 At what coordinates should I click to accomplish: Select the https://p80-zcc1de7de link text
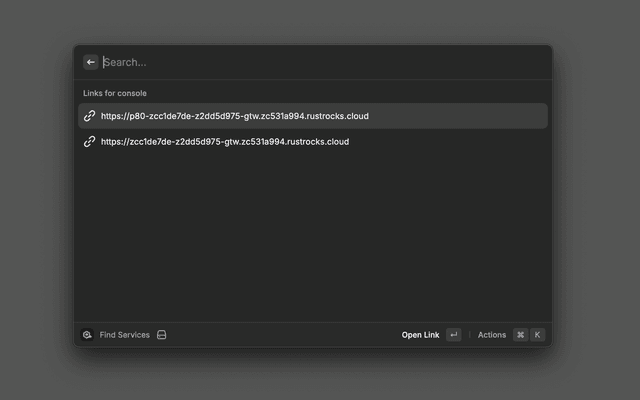point(234,116)
